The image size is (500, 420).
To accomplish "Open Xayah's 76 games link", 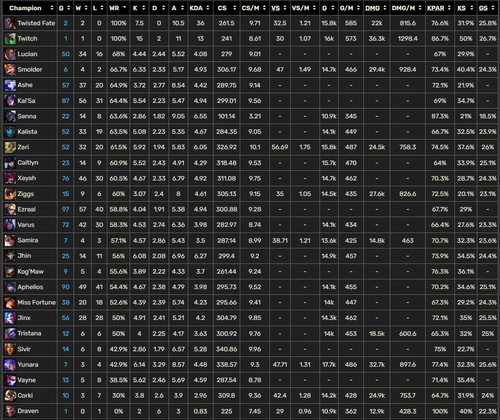I will pyautogui.click(x=66, y=178).
